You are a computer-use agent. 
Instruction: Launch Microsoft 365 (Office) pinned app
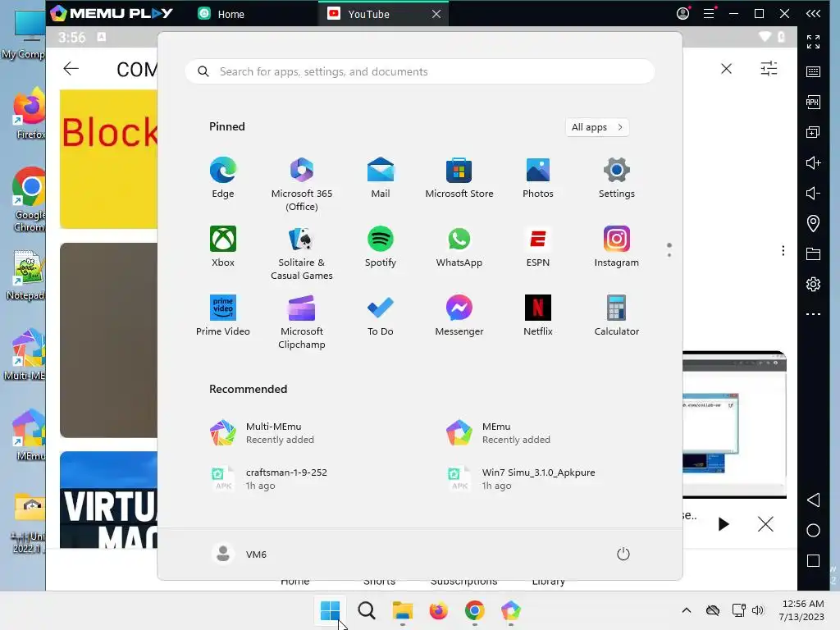(302, 185)
